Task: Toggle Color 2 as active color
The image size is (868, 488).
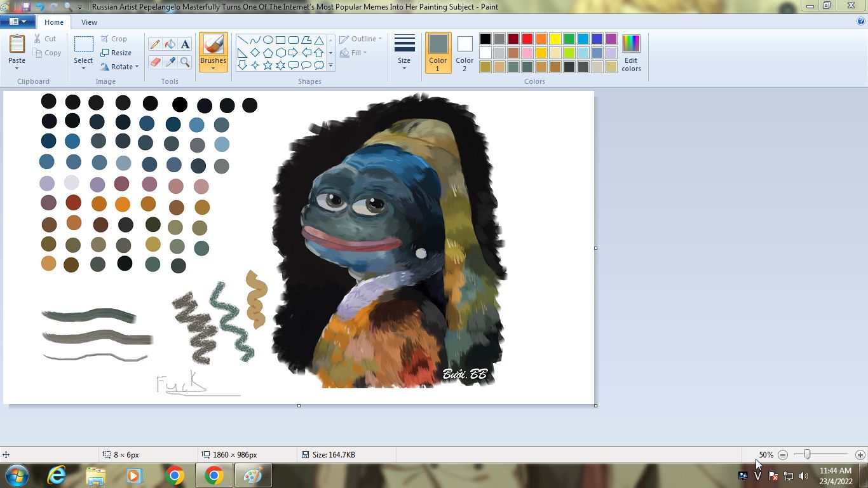Action: pyautogui.click(x=465, y=52)
